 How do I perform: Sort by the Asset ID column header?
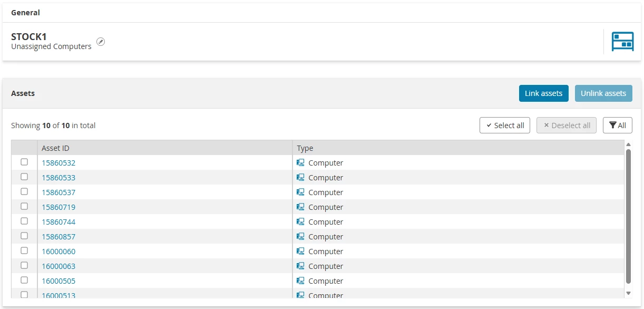click(165, 148)
